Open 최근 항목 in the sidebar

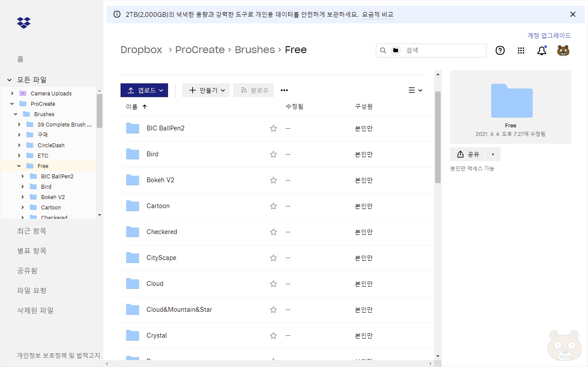coord(32,231)
